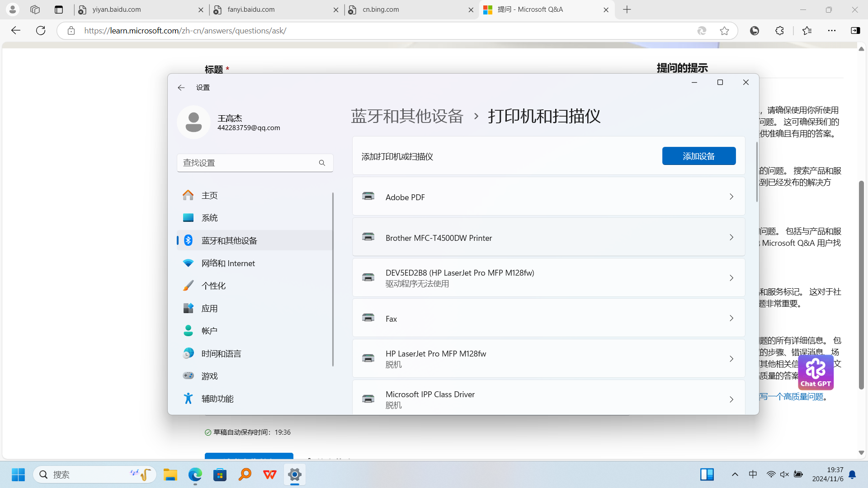
Task: Open 辅助功能 settings category
Action: [255, 399]
